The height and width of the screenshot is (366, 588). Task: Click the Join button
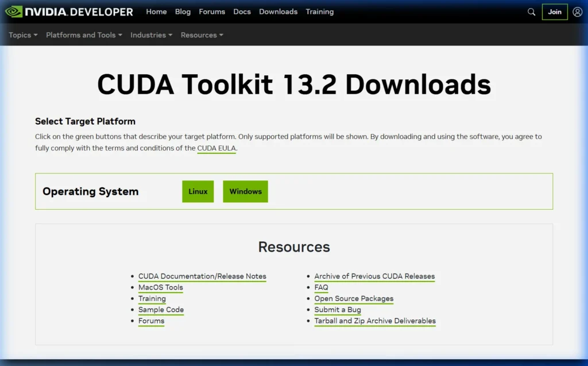(554, 11)
